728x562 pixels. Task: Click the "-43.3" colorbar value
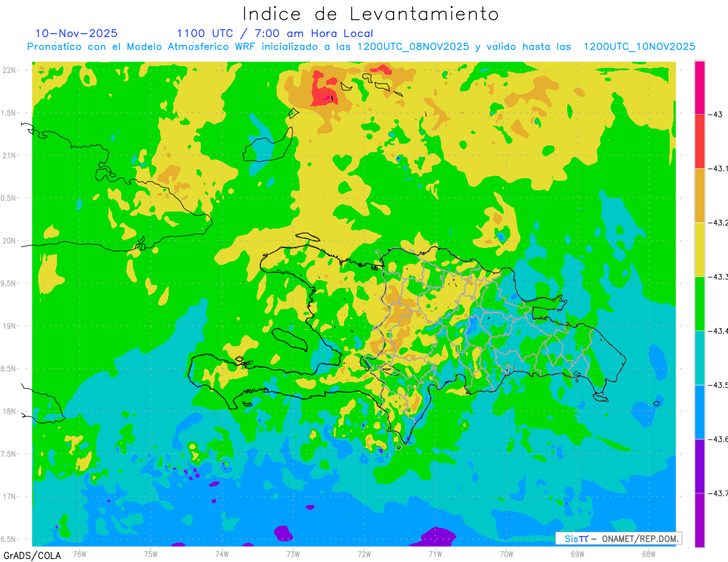(x=718, y=276)
